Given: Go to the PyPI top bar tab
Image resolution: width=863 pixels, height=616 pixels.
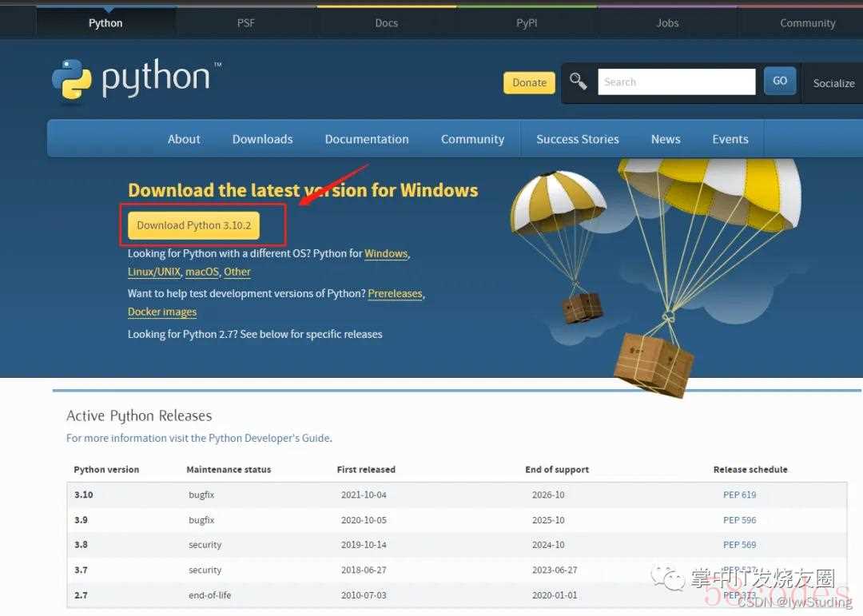Looking at the screenshot, I should (527, 23).
